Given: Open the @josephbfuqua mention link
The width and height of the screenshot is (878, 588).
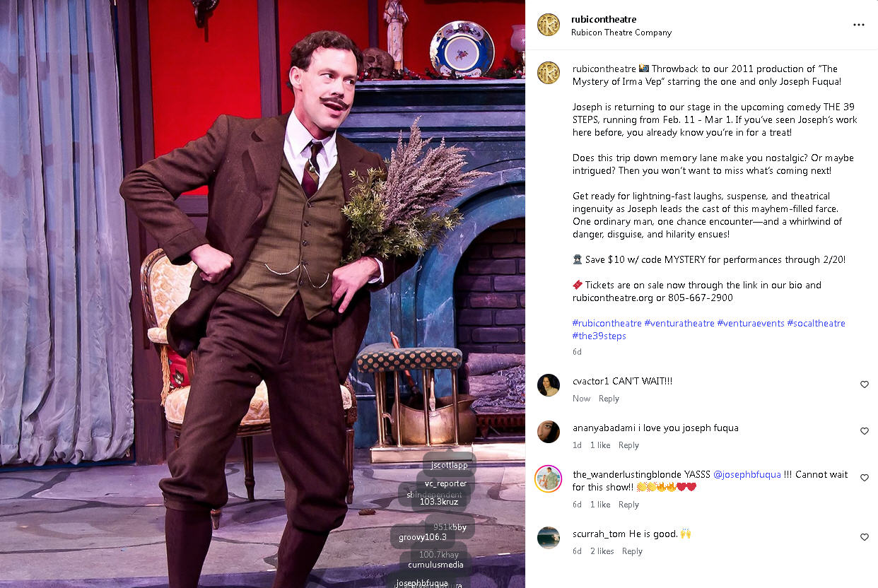Looking at the screenshot, I should (747, 474).
